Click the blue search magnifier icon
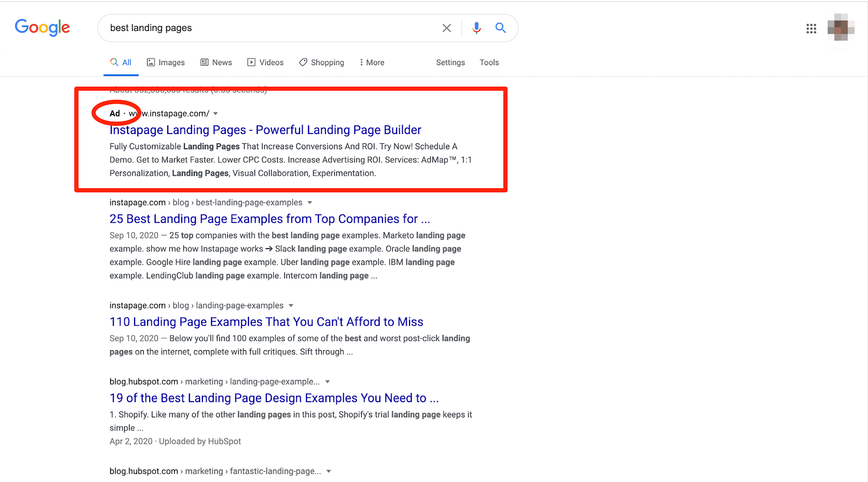This screenshot has width=868, height=482. (x=501, y=28)
